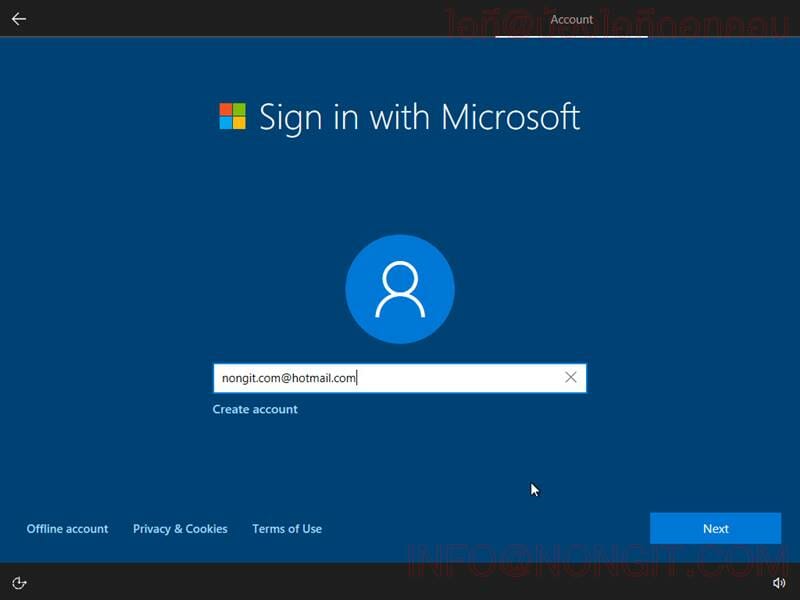Click the Microsoft four-color logo
This screenshot has height=600, width=800.
click(232, 116)
